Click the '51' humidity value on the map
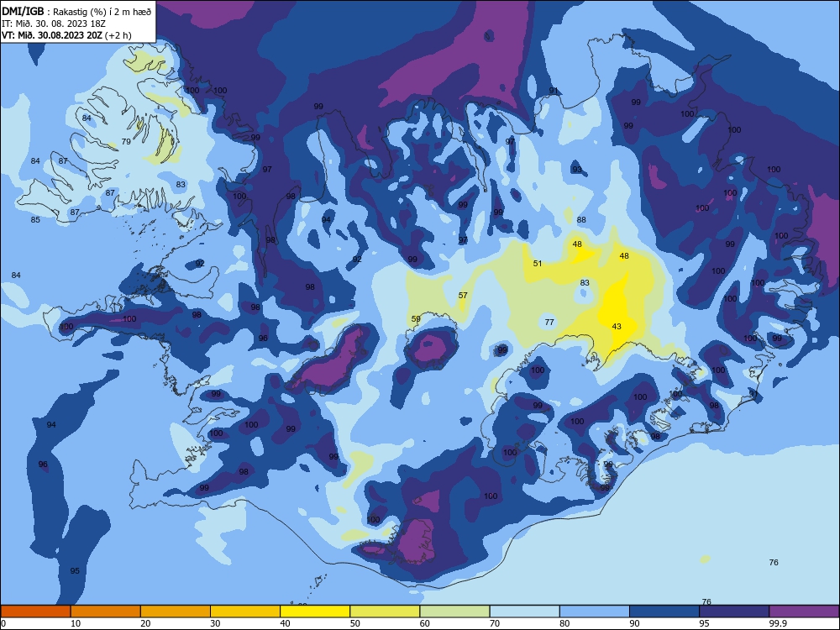 [538, 264]
